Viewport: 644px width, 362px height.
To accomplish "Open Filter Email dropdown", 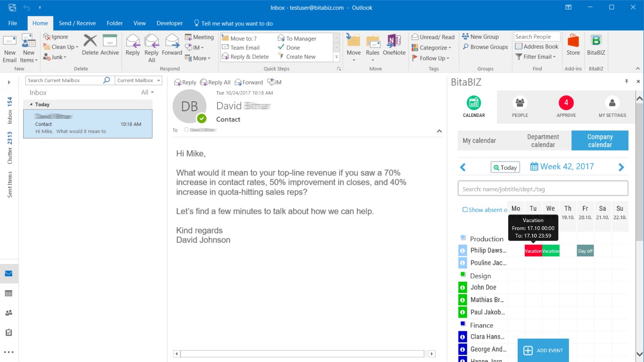I will 536,57.
